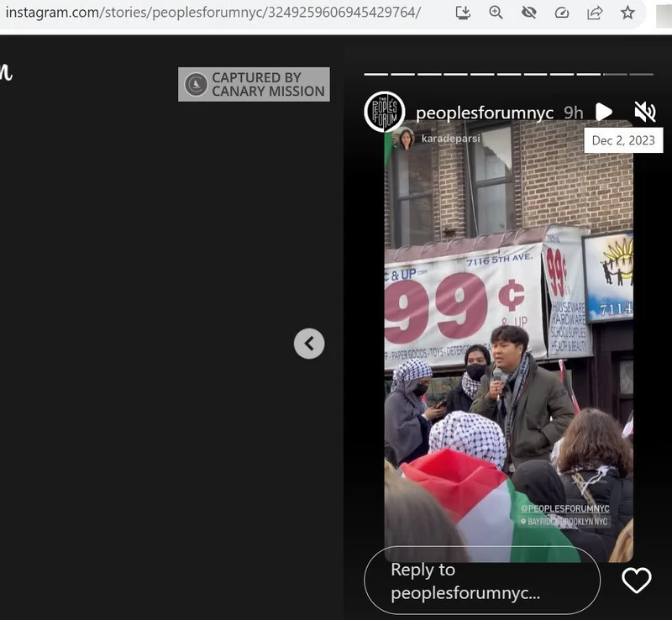Open the karadeparsi reshared account tag
This screenshot has width=672, height=620.
pyautogui.click(x=450, y=138)
